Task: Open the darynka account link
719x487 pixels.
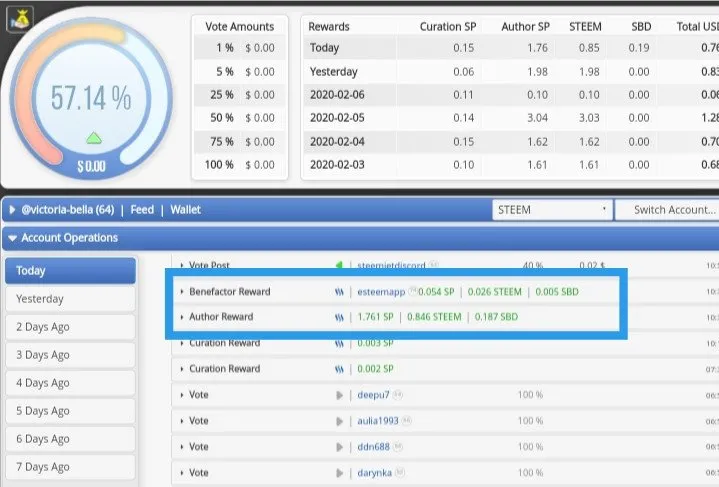Action: (375, 473)
